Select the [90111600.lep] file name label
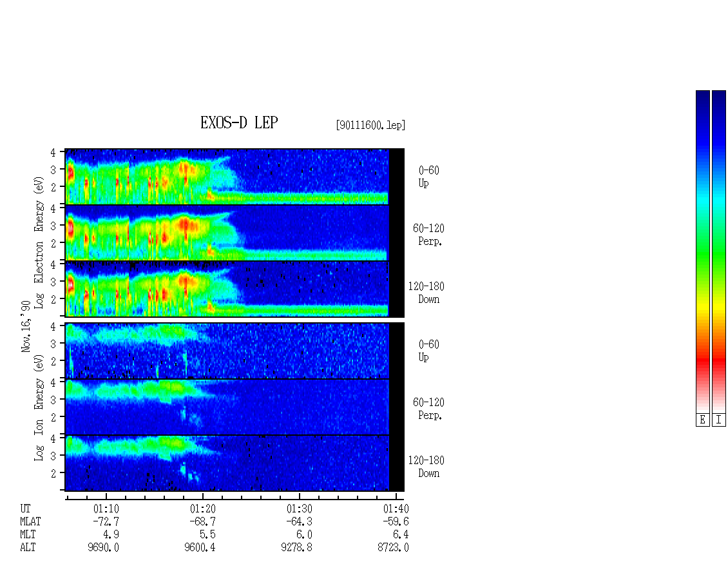This screenshot has width=728, height=564. pos(370,125)
